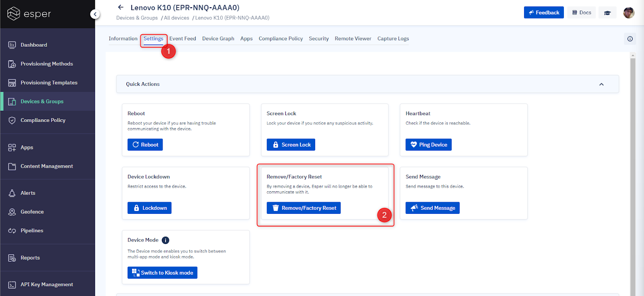Click the API Key Management terminal icon
This screenshot has width=644, height=296.
click(12, 285)
